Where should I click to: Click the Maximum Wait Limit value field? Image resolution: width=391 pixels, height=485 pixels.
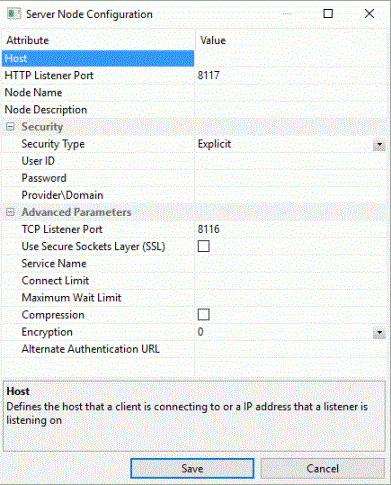(x=291, y=298)
